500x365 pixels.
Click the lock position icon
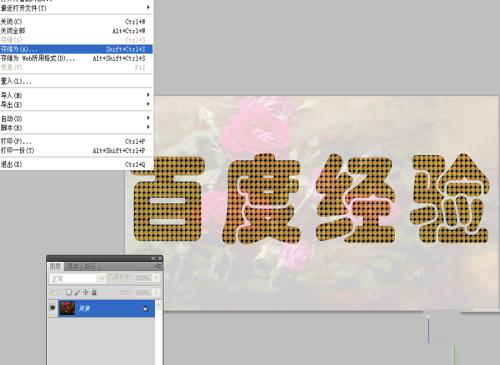coord(86,292)
